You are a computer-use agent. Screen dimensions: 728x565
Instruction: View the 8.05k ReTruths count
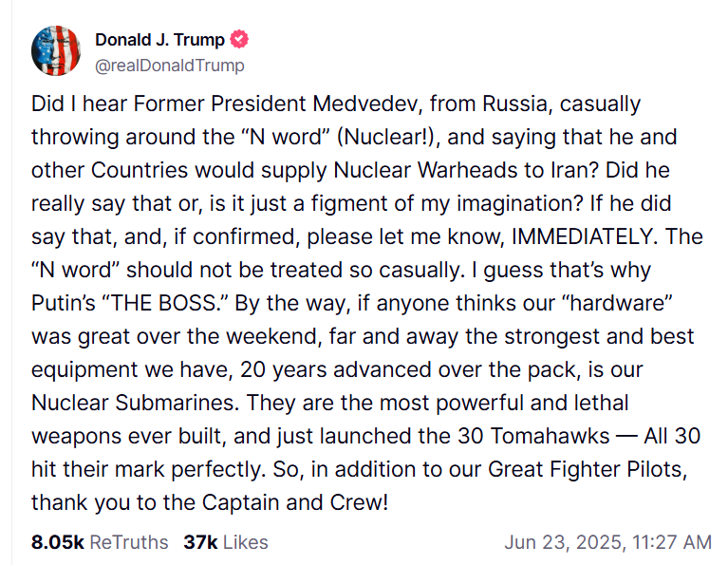[58, 542]
